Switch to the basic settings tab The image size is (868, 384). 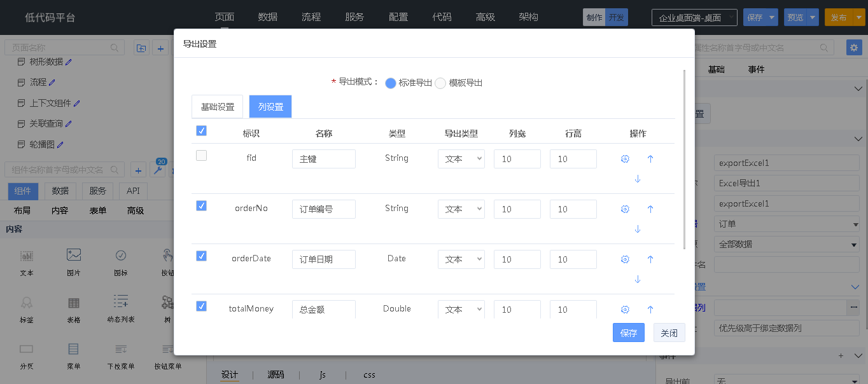pos(218,107)
